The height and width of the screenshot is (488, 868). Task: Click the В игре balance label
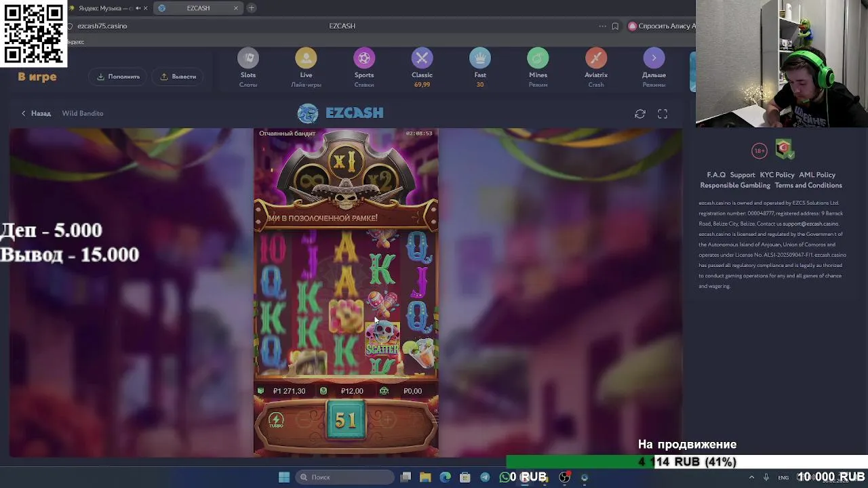click(x=37, y=77)
